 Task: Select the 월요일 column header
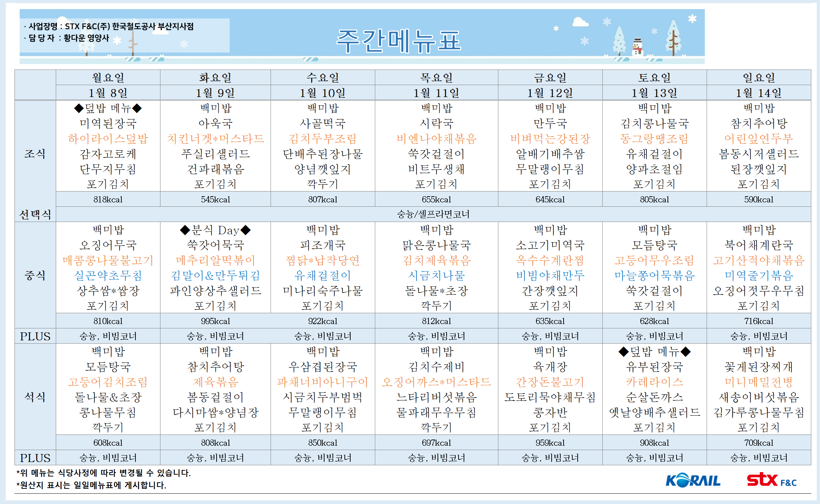pyautogui.click(x=108, y=77)
